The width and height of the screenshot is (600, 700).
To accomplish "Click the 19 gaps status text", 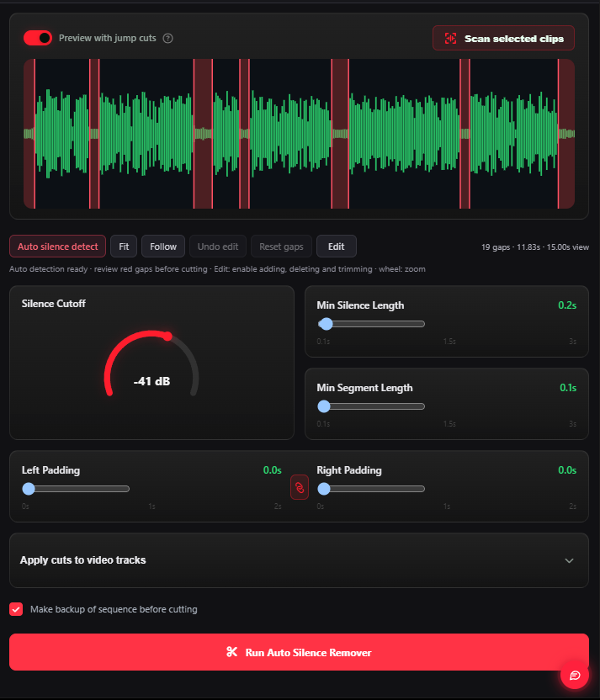I will click(535, 247).
